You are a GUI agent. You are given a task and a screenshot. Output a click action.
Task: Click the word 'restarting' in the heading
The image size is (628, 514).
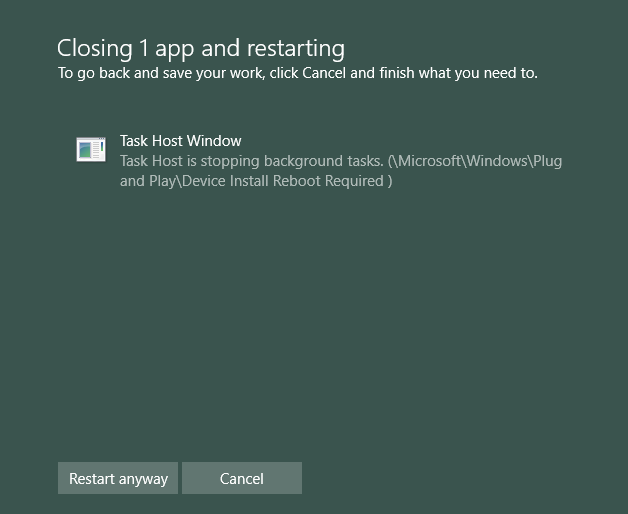coord(296,49)
